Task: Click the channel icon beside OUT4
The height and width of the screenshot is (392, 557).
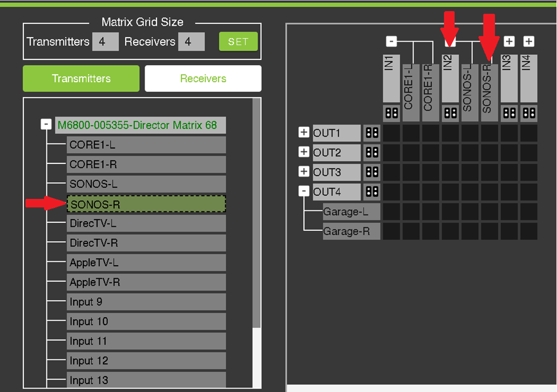Action: point(371,192)
